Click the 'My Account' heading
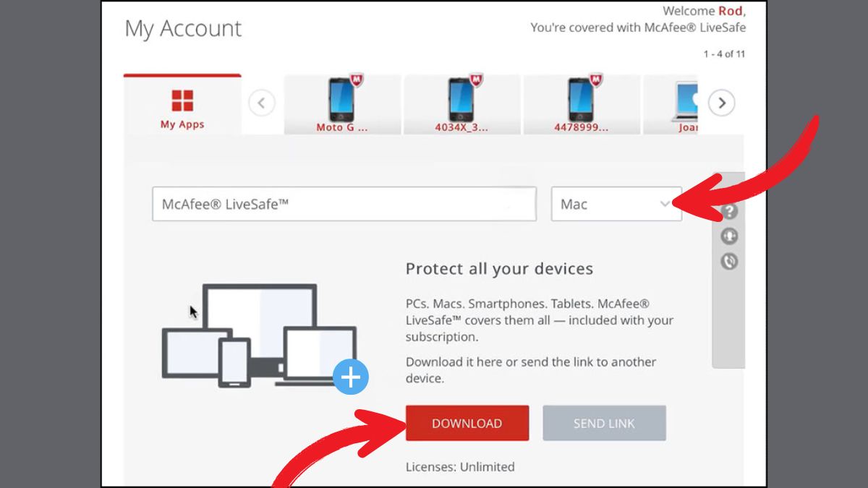This screenshot has width=868, height=488. click(x=183, y=29)
